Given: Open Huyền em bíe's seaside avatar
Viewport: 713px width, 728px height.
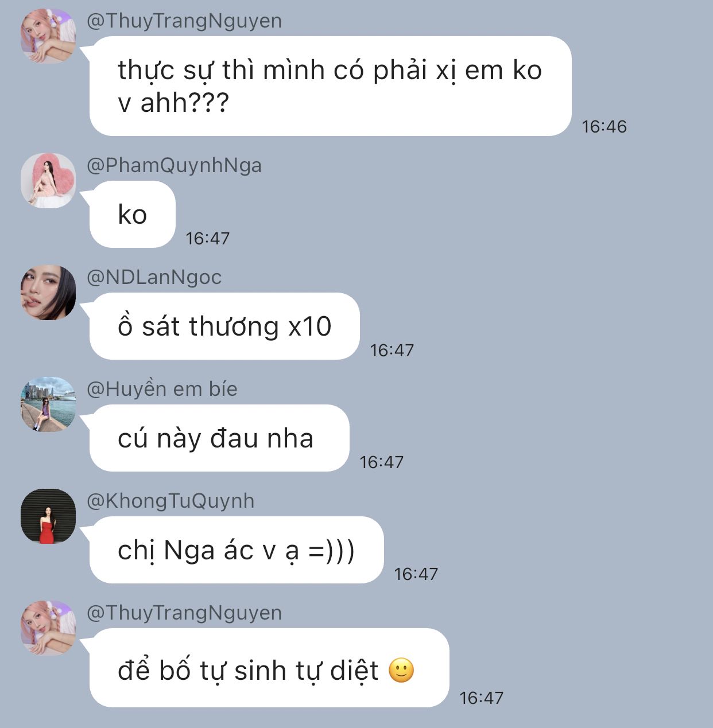Looking at the screenshot, I should pyautogui.click(x=48, y=404).
